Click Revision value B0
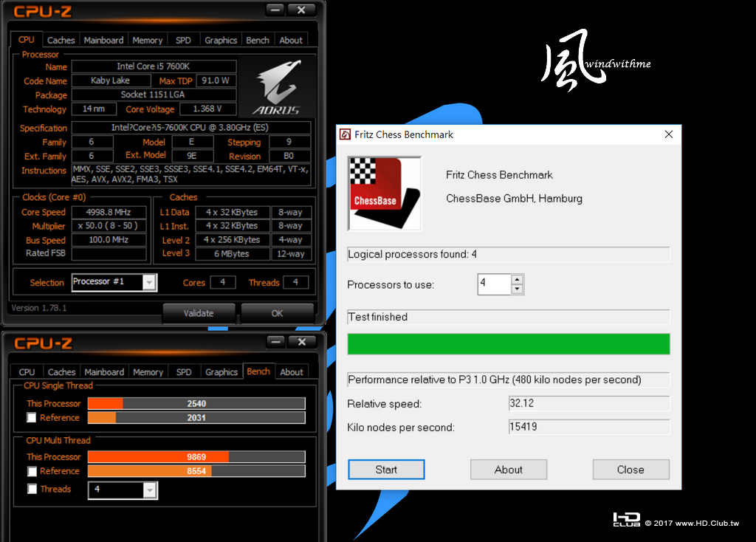Screen dimensions: 756x542 coord(289,156)
